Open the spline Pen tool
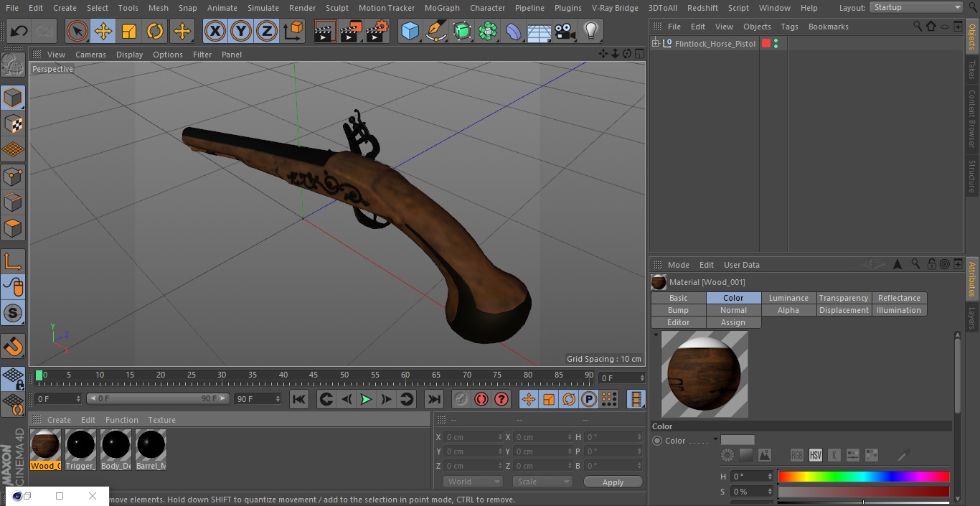Viewport: 980px width, 506px height. tap(435, 32)
